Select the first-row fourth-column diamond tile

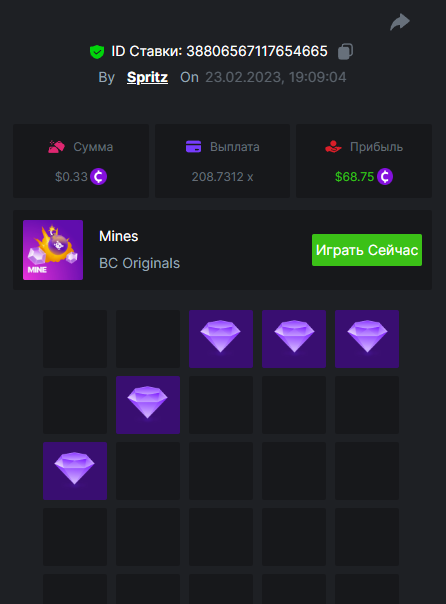[294, 339]
